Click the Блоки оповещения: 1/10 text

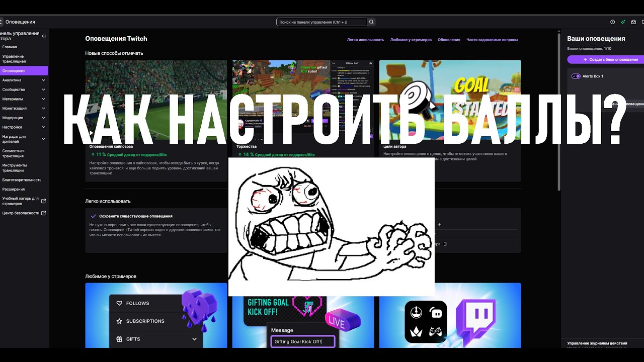tap(589, 49)
